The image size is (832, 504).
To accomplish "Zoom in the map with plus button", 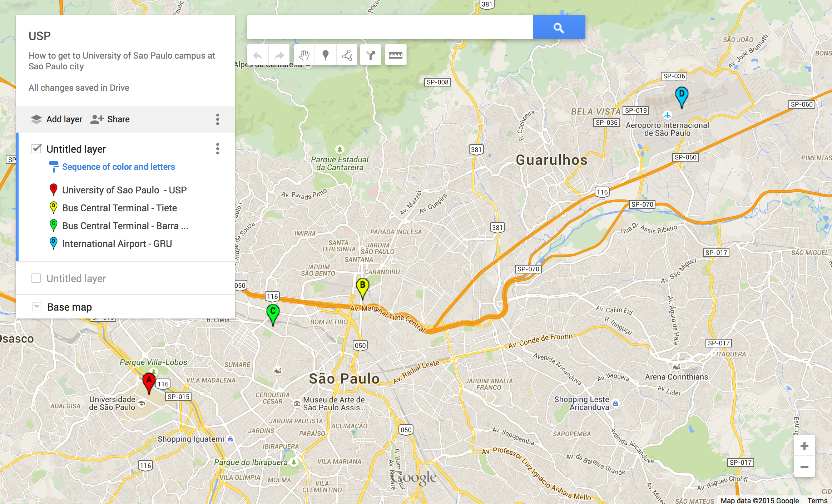I will (x=804, y=446).
